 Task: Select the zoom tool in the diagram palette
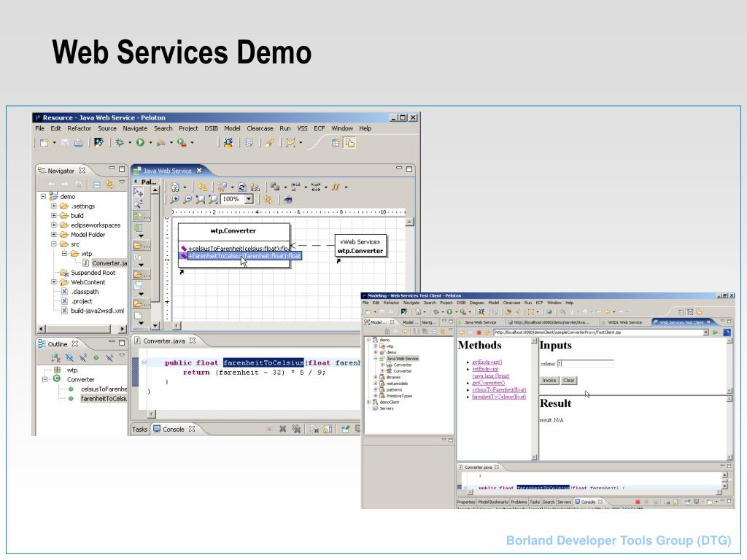(x=138, y=204)
